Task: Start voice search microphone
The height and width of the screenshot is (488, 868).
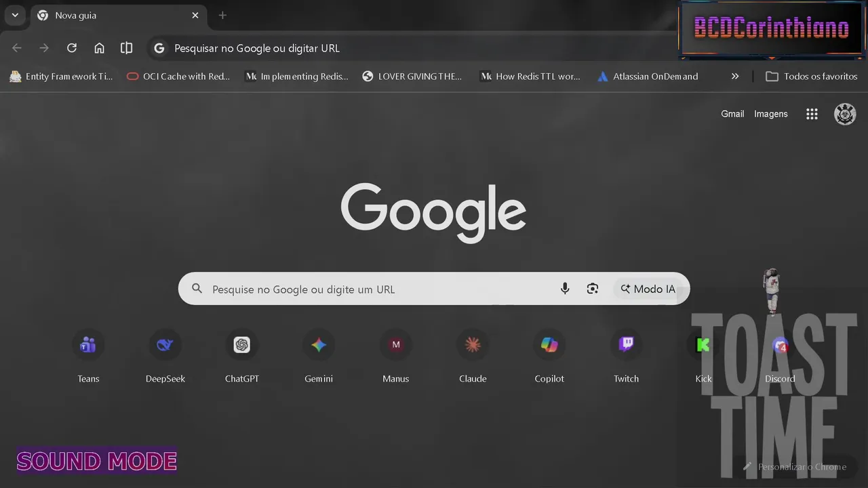Action: pos(565,289)
